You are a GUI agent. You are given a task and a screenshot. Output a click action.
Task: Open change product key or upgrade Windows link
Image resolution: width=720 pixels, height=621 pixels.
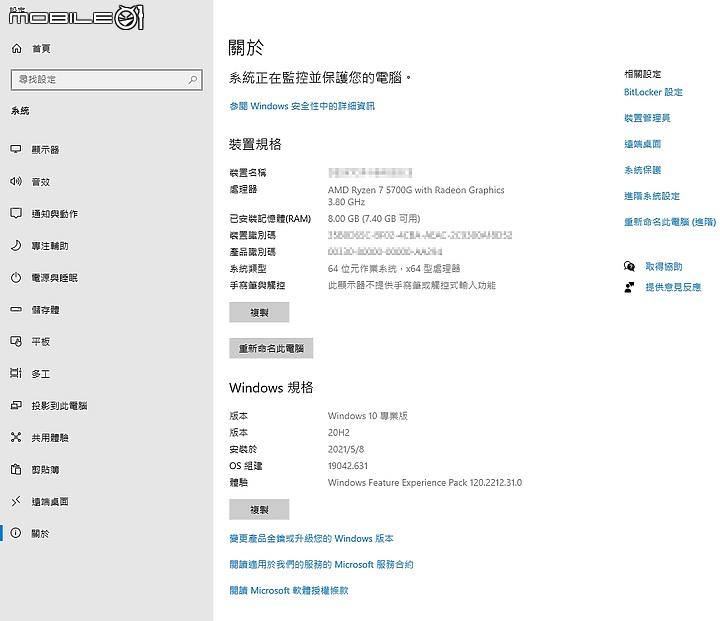[x=311, y=538]
